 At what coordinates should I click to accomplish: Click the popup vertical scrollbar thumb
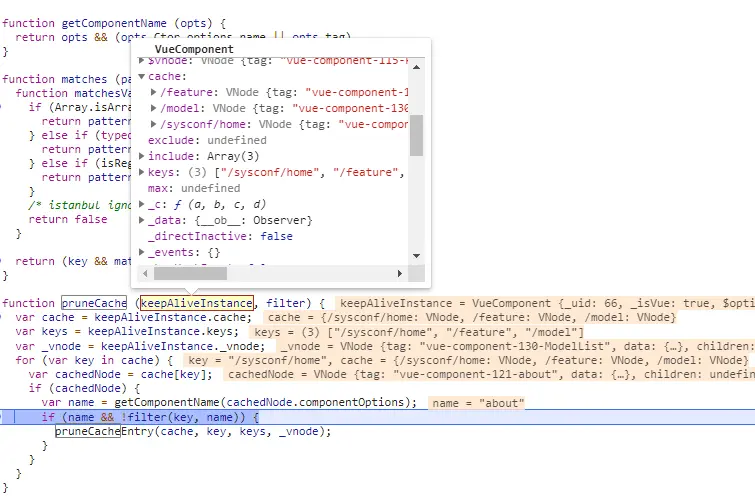coord(417,135)
